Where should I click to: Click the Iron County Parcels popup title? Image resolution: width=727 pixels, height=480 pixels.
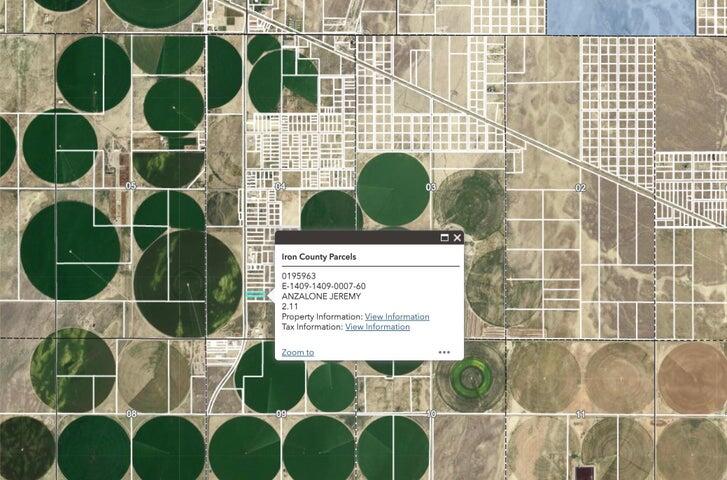319,257
